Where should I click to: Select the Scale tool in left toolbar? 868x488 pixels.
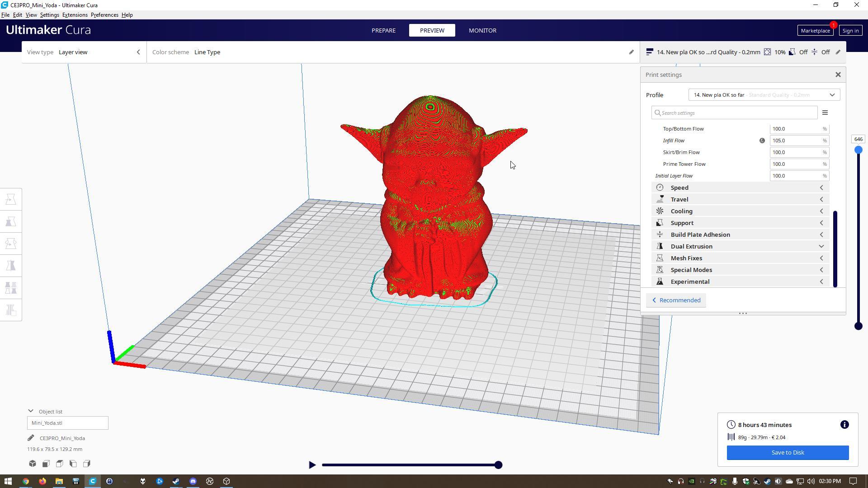click(x=11, y=221)
